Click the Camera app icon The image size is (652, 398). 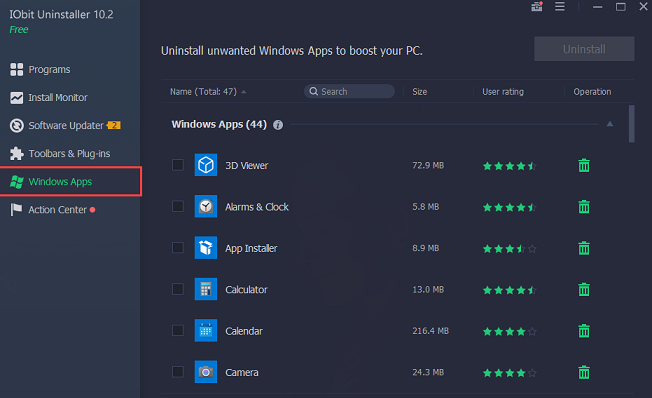tap(206, 372)
